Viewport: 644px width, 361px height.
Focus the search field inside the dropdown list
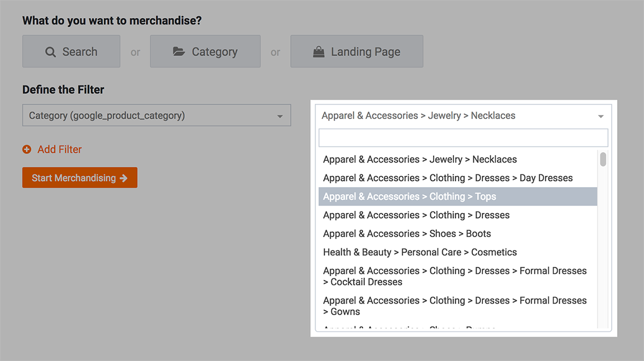pyautogui.click(x=463, y=138)
